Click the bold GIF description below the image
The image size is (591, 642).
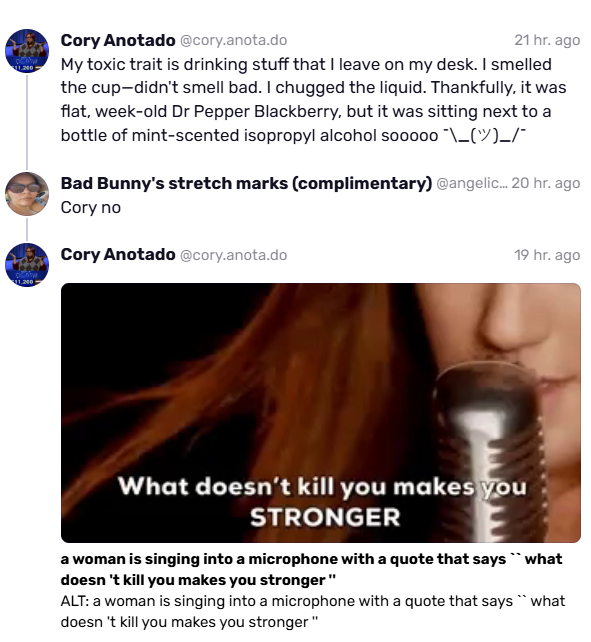(x=311, y=570)
